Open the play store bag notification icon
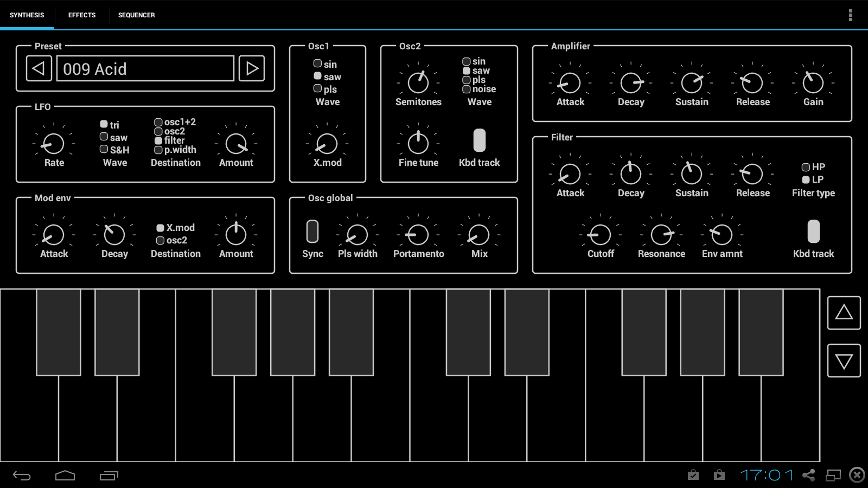Viewport: 868px width, 488px height. (x=719, y=475)
